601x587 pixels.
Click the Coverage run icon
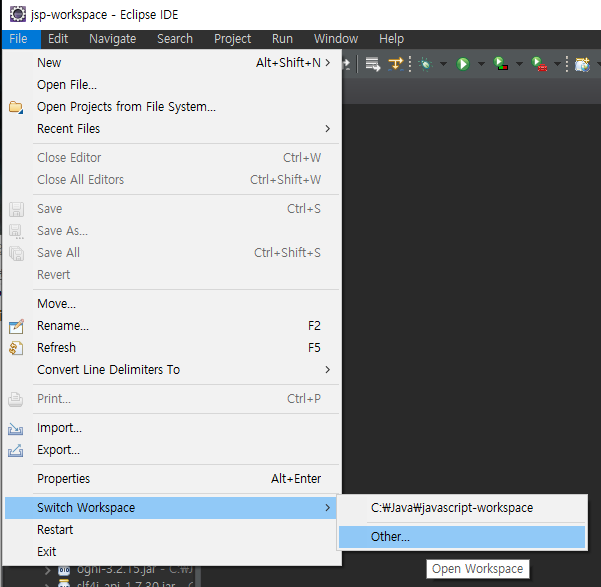[501, 64]
